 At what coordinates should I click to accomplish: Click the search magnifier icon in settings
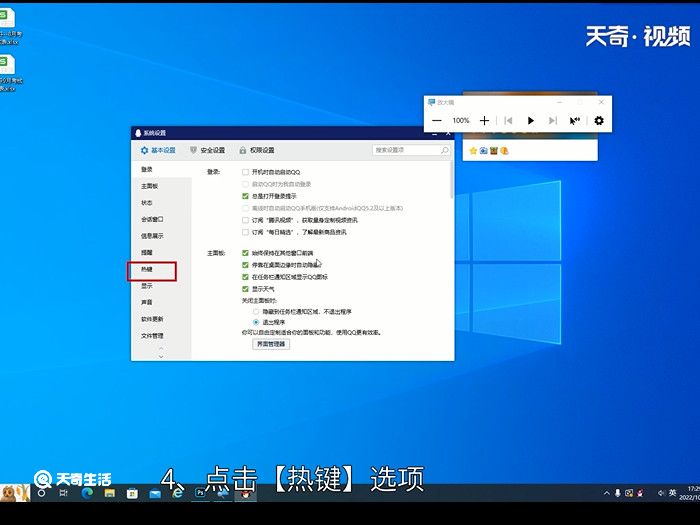[x=445, y=150]
